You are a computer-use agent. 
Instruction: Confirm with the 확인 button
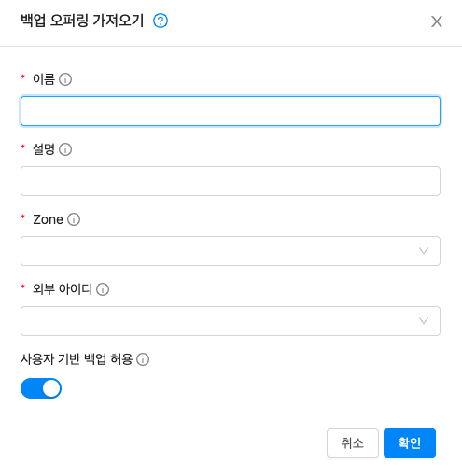click(x=410, y=443)
